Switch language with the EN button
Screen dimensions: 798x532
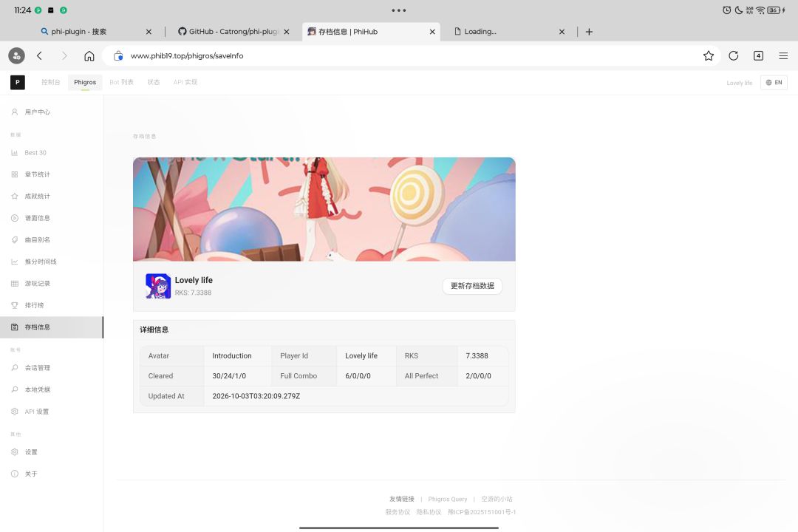[x=774, y=83]
